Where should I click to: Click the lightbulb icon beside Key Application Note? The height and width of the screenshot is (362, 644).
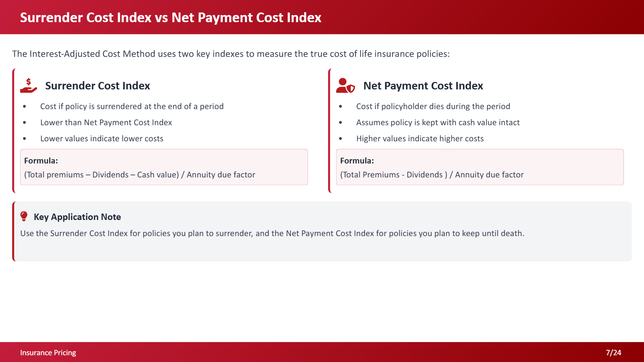[24, 216]
